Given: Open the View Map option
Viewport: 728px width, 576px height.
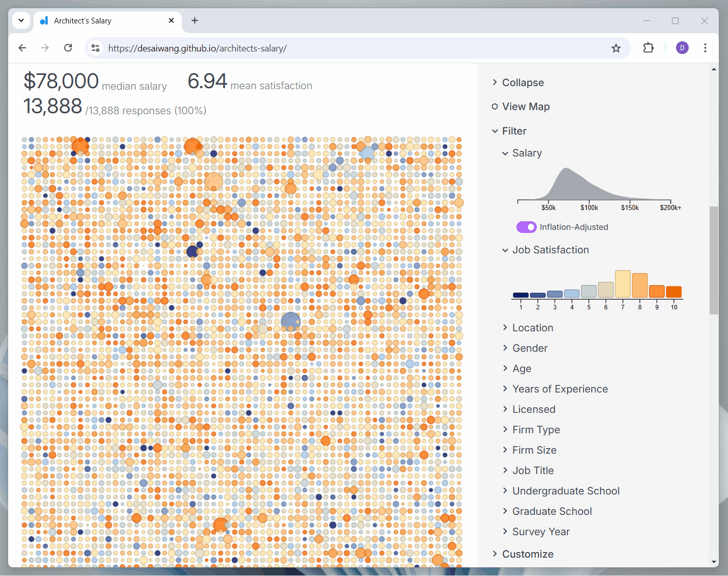Looking at the screenshot, I should tap(521, 107).
